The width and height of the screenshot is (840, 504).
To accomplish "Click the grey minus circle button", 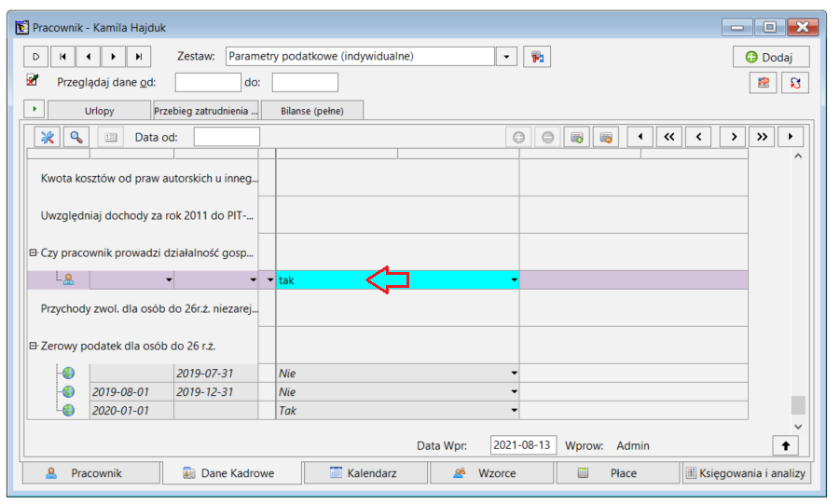I will click(x=547, y=137).
